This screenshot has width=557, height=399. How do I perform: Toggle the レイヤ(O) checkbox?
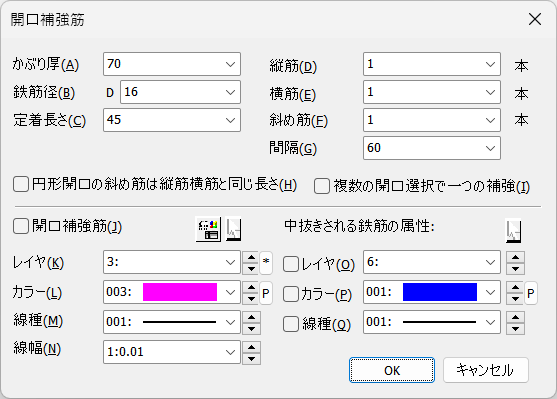click(x=291, y=264)
